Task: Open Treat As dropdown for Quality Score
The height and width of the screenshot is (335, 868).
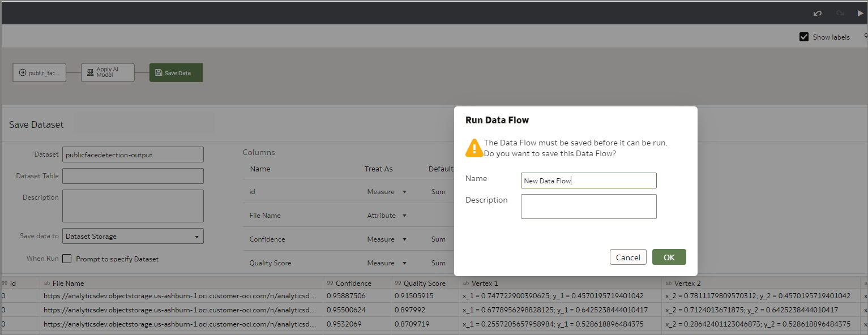Action: [x=387, y=263]
